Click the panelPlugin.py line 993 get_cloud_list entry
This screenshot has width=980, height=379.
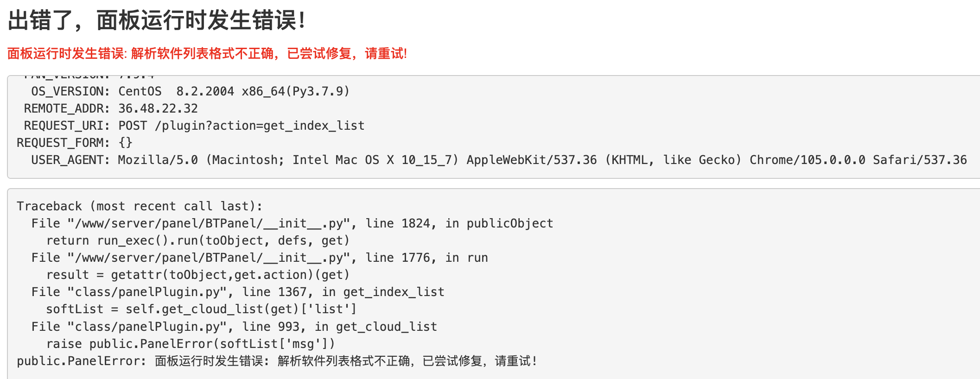pyautogui.click(x=234, y=327)
